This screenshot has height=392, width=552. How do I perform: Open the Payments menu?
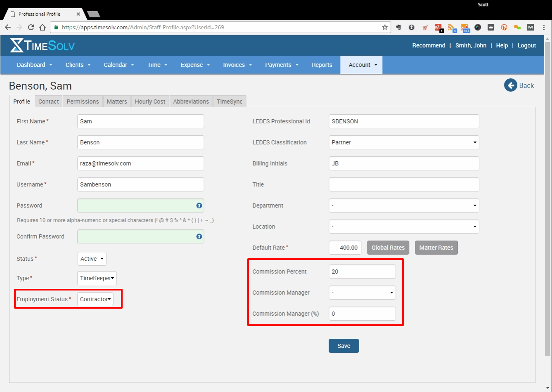pos(282,65)
